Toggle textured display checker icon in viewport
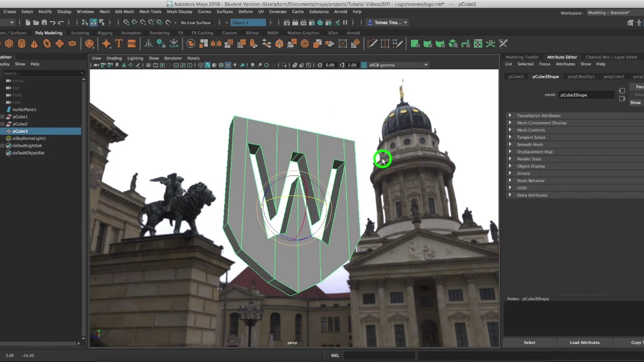 [228, 65]
